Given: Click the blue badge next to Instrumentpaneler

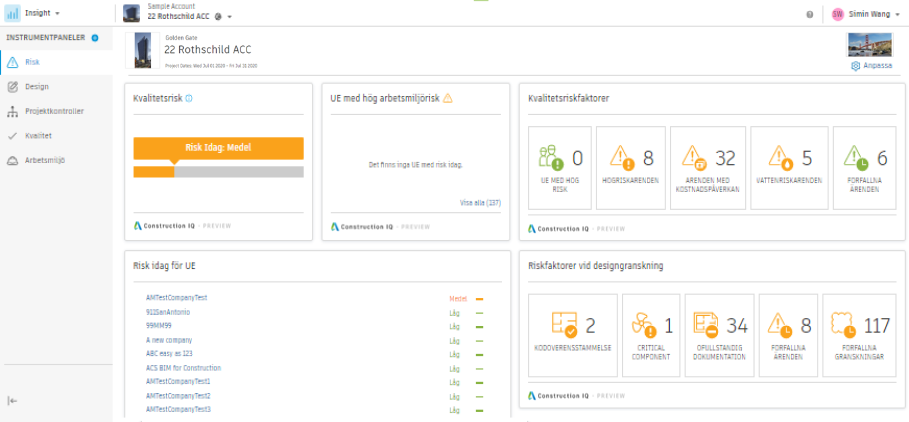Looking at the screenshot, I should coord(95,38).
